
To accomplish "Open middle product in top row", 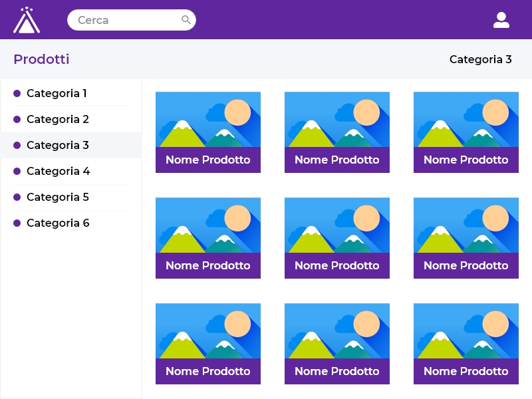I will point(337,132).
